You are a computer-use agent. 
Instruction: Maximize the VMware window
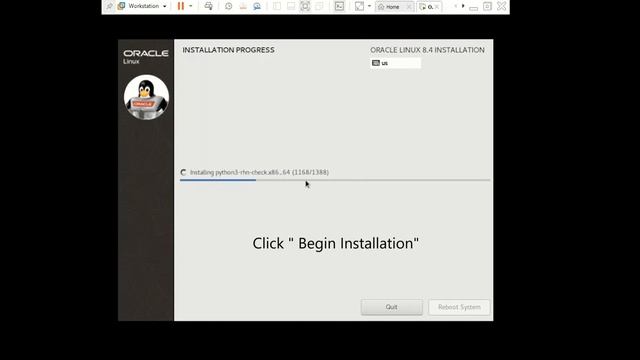[x=487, y=6]
